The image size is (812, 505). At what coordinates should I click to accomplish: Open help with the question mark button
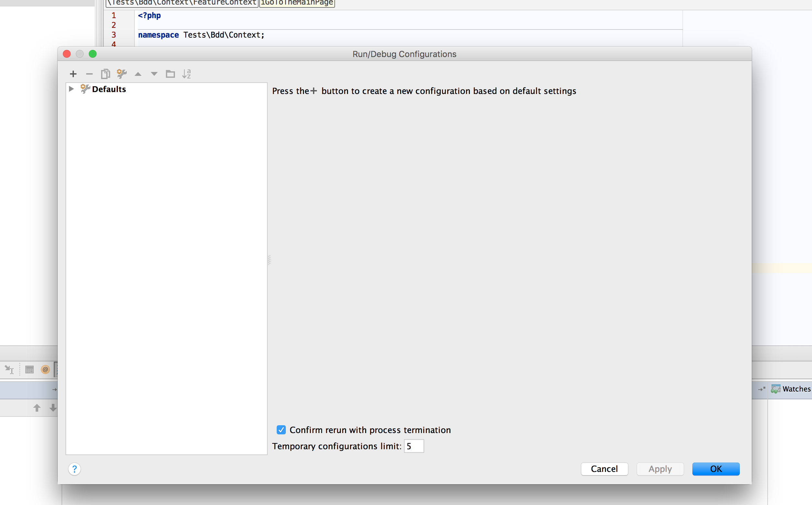[75, 469]
